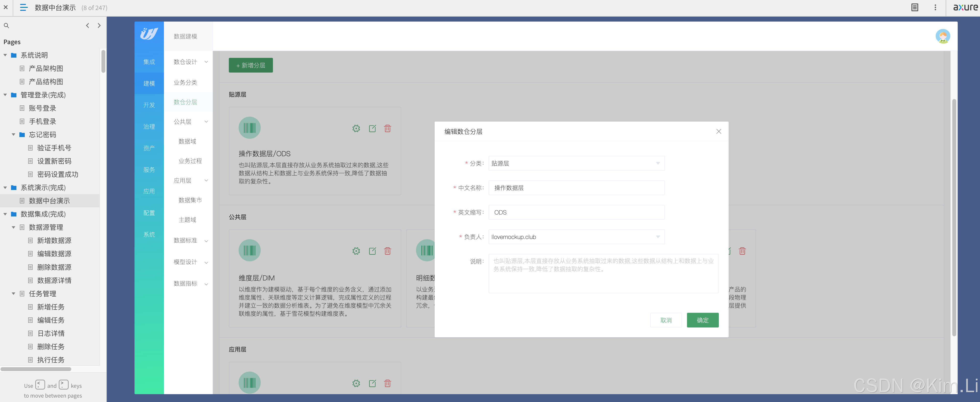
Task: Collapse the 系统说明 folder
Action: coord(5,55)
